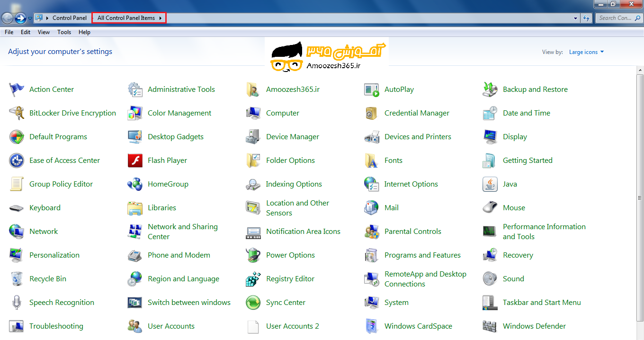Open Performance Information and Tools link
This screenshot has height=340, width=644.
(544, 232)
